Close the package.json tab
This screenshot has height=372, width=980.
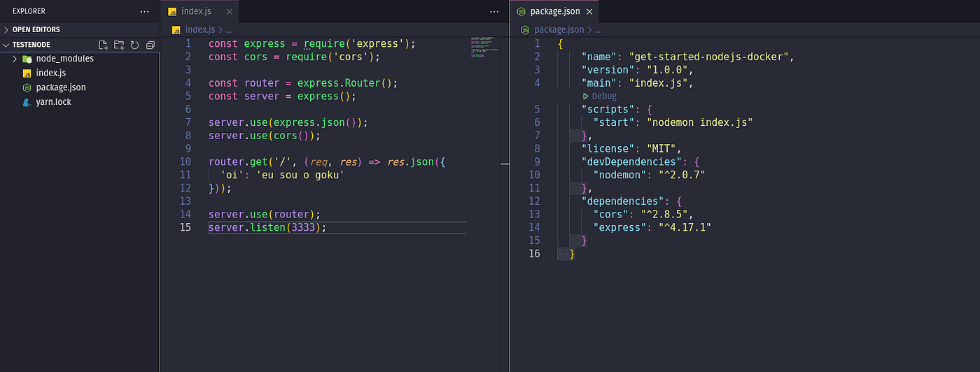(x=589, y=12)
